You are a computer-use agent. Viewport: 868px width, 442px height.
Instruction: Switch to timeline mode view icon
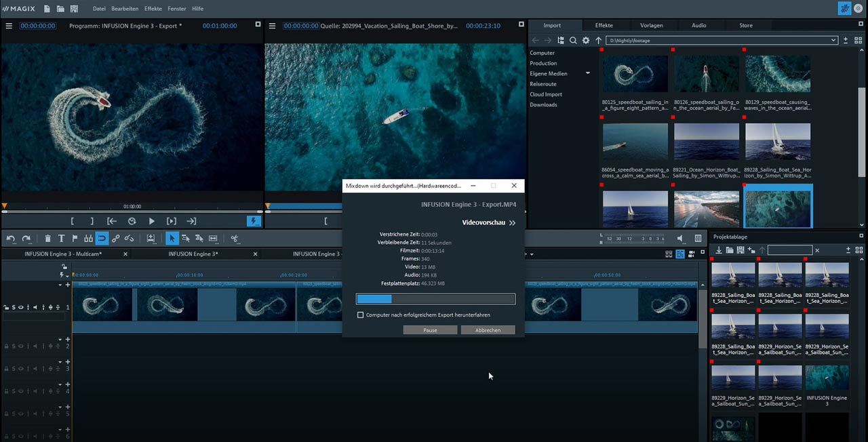tap(680, 254)
